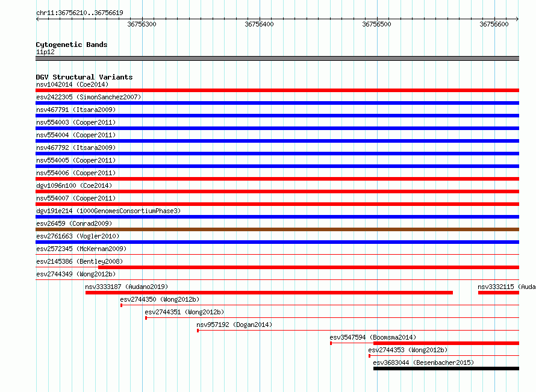Click the ruler's right scroll arrow
This screenshot has width=536, height=392.
pos(517,19)
